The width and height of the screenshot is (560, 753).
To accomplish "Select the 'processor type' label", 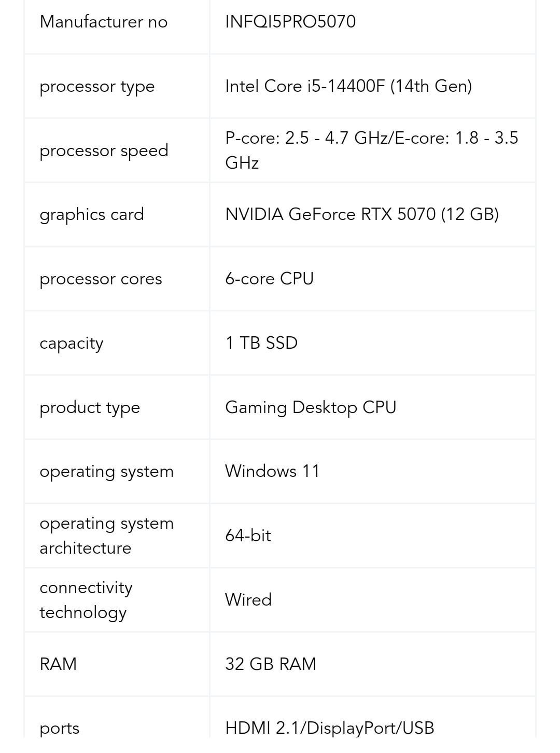I will (97, 87).
